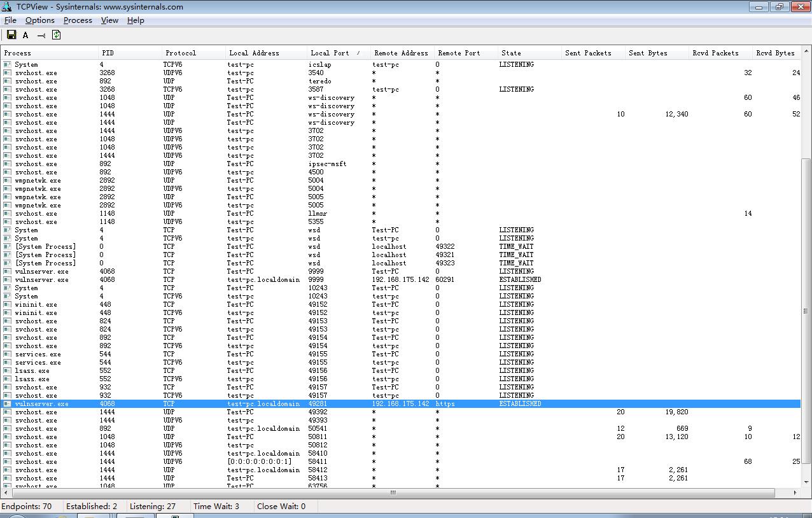Sort by the State column header
The width and height of the screenshot is (812, 518).
(529, 53)
